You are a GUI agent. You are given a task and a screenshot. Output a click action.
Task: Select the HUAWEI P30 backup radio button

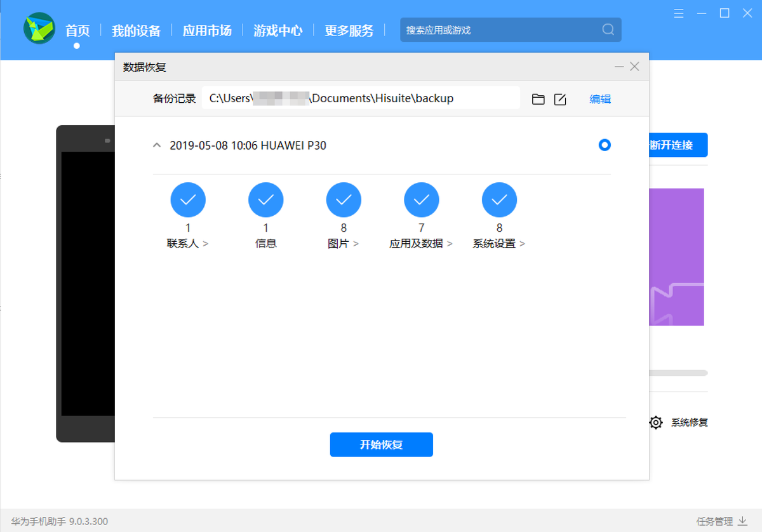pyautogui.click(x=605, y=145)
